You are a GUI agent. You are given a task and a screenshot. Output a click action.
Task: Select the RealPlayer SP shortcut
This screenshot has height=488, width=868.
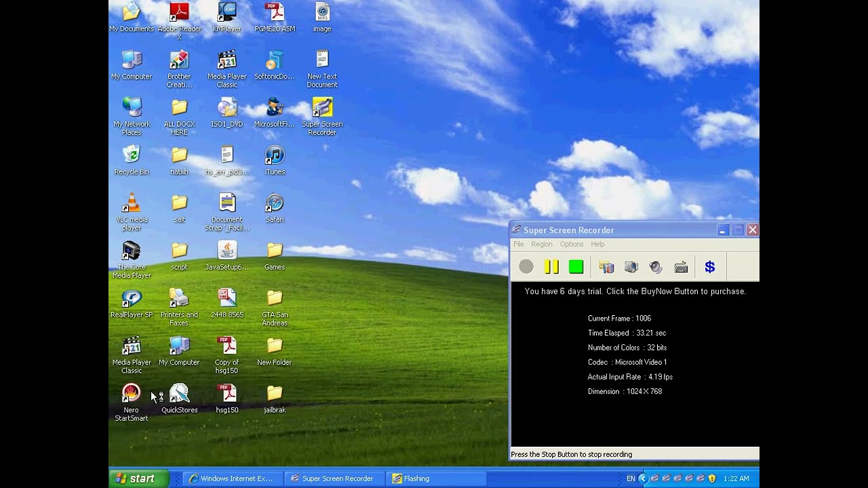[132, 303]
